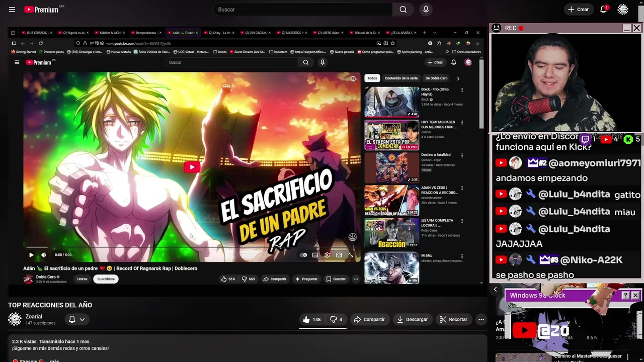Screen dimensions: 644x362
Task: Like the video with 148 likes
Action: click(311, 319)
